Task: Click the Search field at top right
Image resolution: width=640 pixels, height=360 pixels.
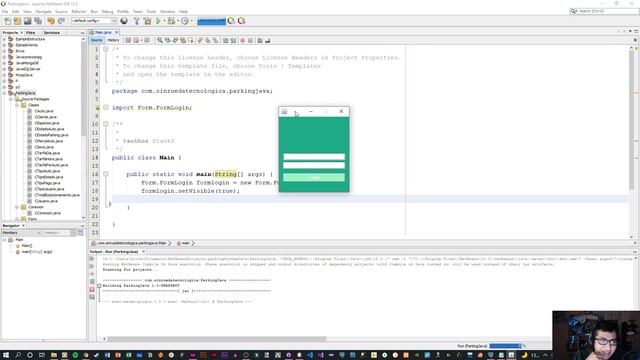Action: [604, 11]
